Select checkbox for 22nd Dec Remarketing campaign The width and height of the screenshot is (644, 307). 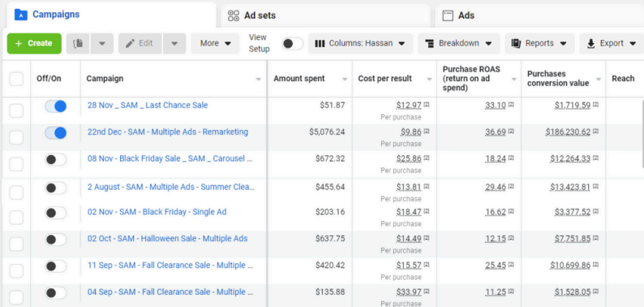point(16,137)
